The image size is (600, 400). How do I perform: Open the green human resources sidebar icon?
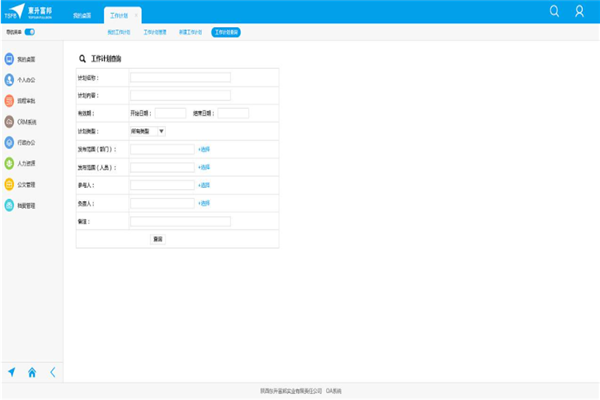(x=9, y=163)
